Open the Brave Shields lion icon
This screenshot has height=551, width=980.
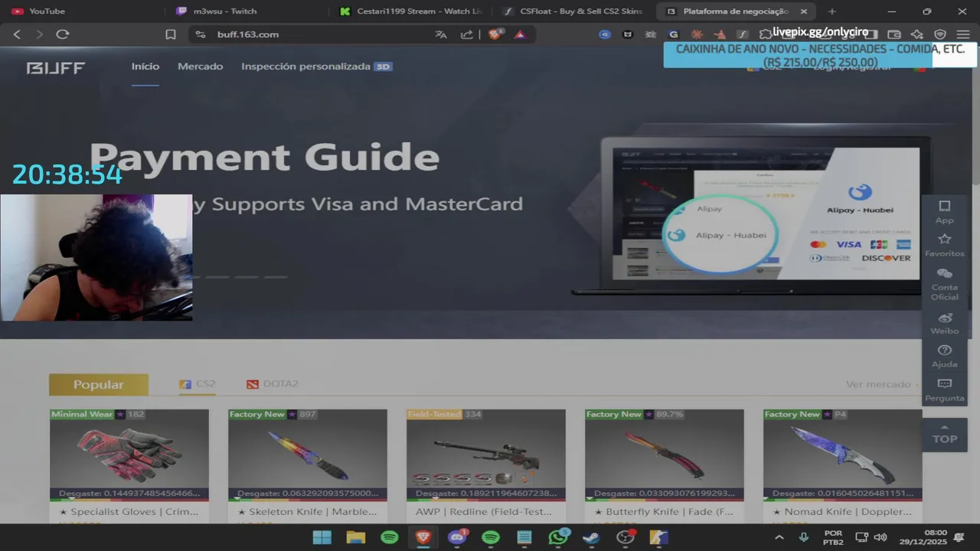495,34
